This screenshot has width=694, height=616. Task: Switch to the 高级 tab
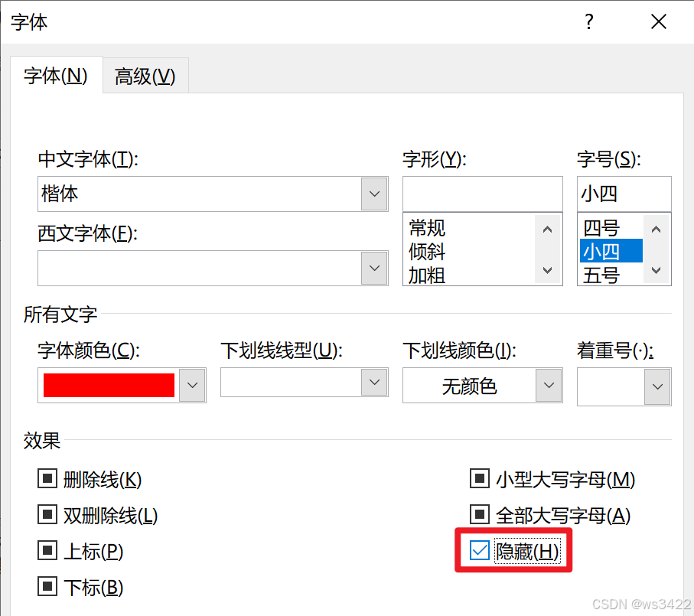(145, 75)
